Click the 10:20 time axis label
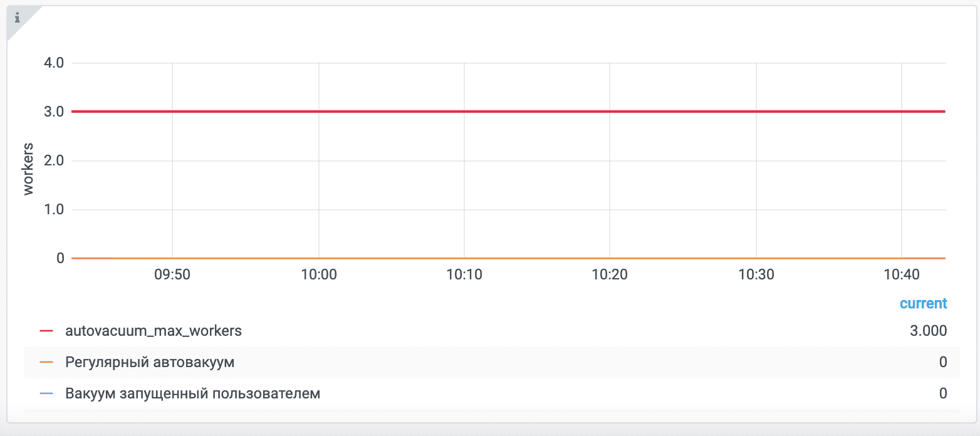 coord(610,275)
